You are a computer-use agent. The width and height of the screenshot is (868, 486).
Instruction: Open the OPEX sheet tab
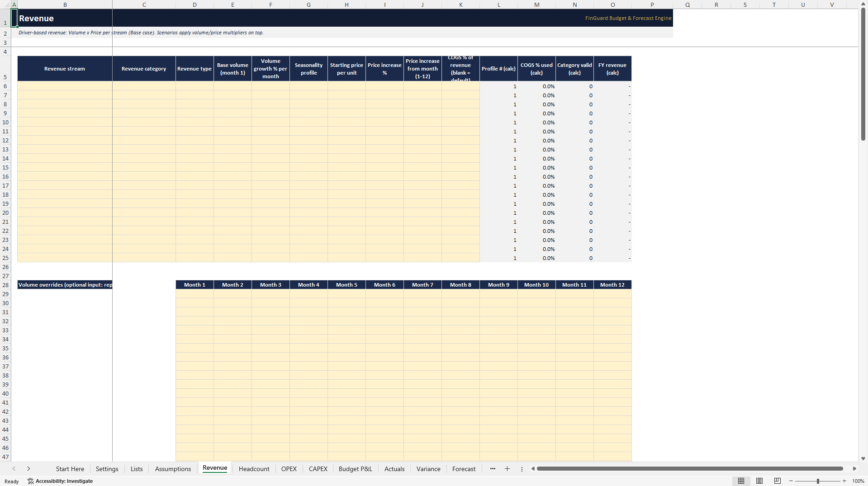click(289, 469)
